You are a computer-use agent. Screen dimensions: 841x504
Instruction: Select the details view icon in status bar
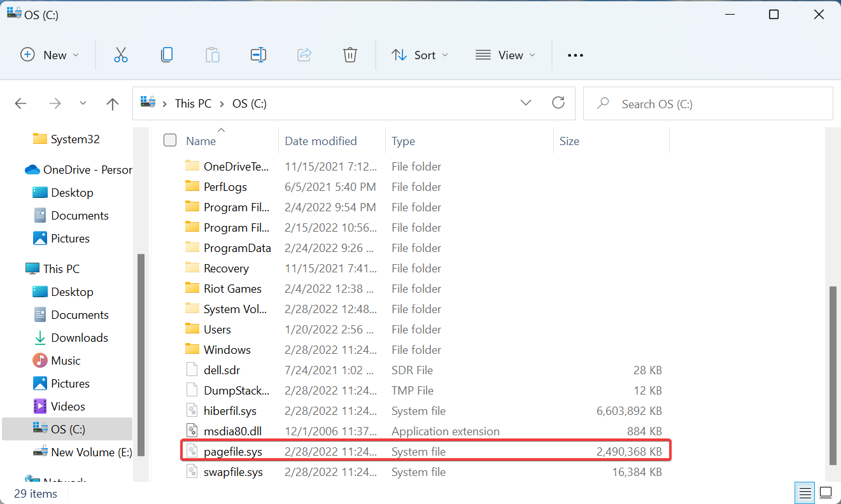(x=804, y=493)
